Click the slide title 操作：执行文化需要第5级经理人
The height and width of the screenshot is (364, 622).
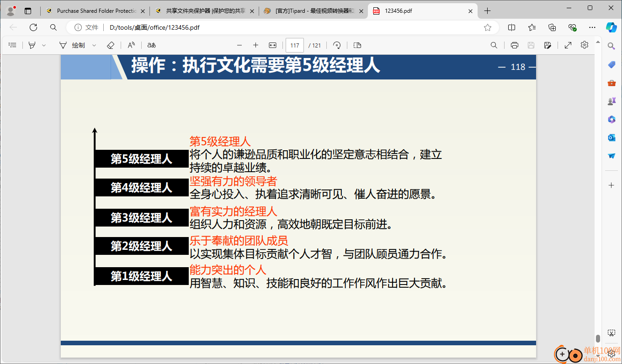[255, 66]
